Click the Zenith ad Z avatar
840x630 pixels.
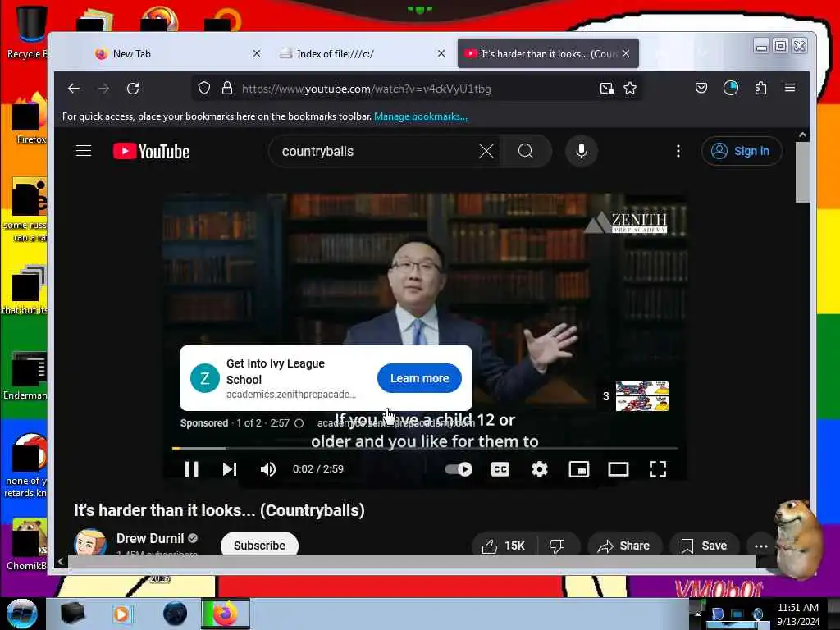tap(204, 378)
